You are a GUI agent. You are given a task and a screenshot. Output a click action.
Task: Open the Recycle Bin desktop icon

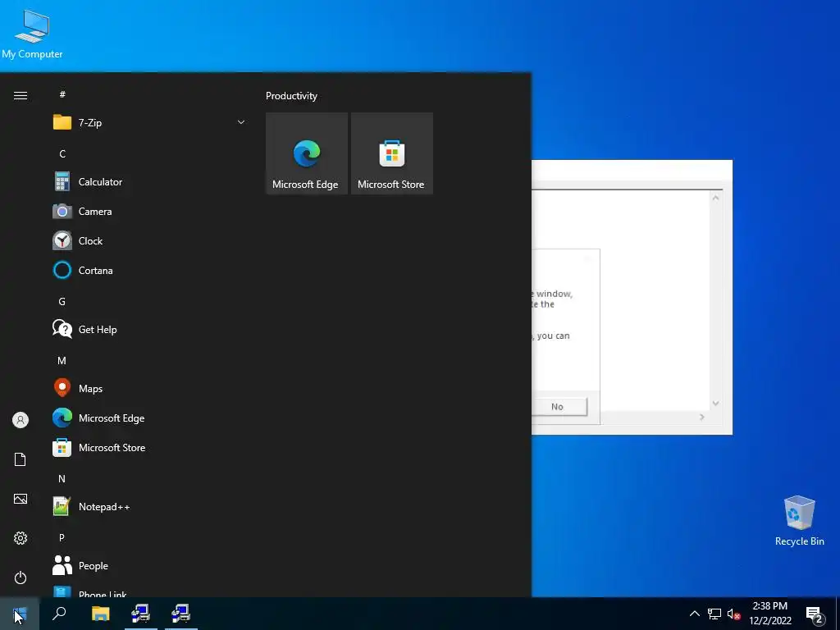tap(799, 521)
